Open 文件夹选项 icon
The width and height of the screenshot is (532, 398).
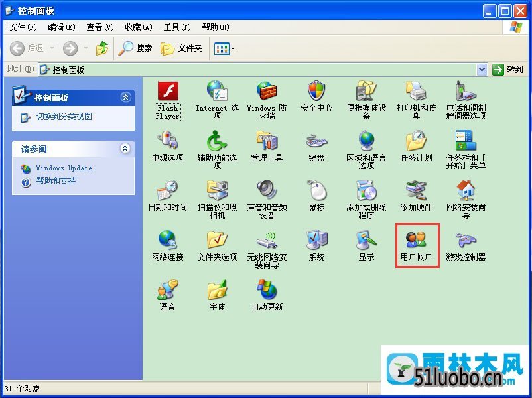pyautogui.click(x=217, y=246)
